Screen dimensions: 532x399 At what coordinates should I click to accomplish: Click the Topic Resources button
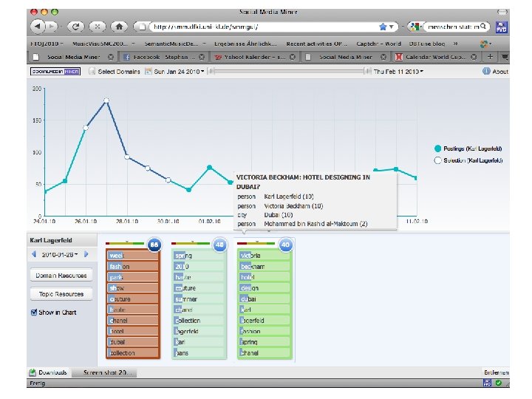click(61, 294)
